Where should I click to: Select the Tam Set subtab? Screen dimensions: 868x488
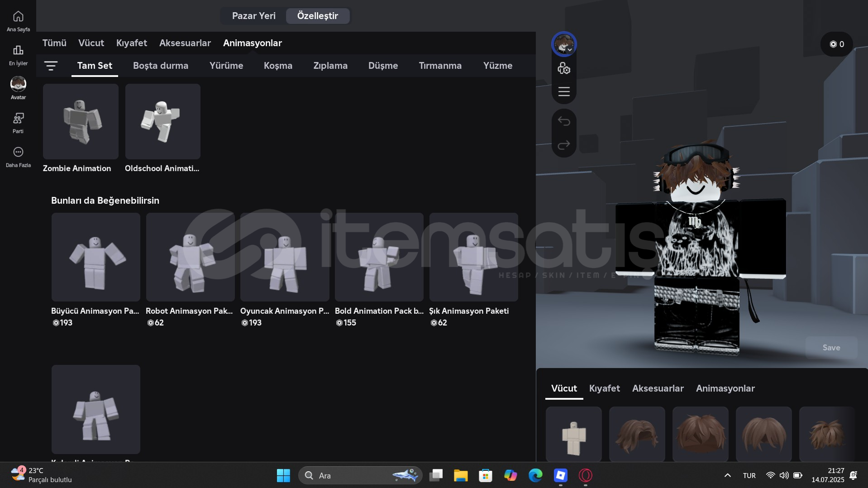pyautogui.click(x=95, y=66)
